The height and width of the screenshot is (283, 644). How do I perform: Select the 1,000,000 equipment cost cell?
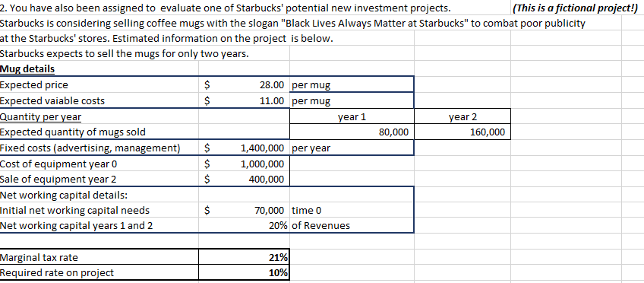(x=245, y=164)
